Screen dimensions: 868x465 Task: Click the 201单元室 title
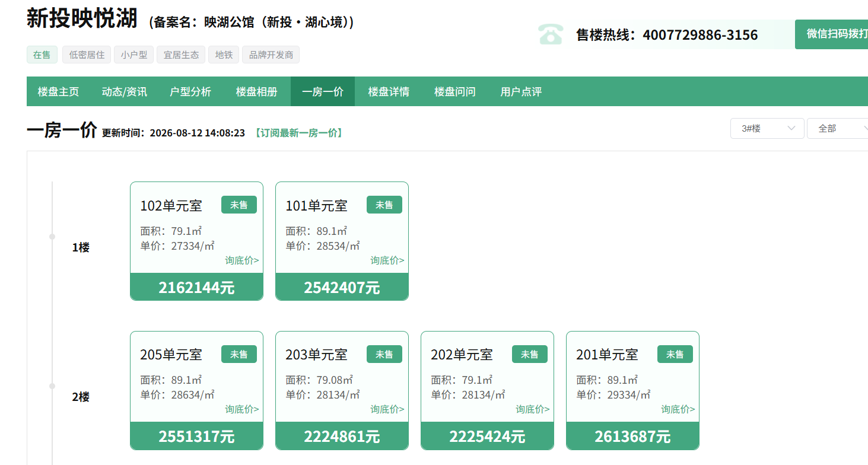click(607, 355)
